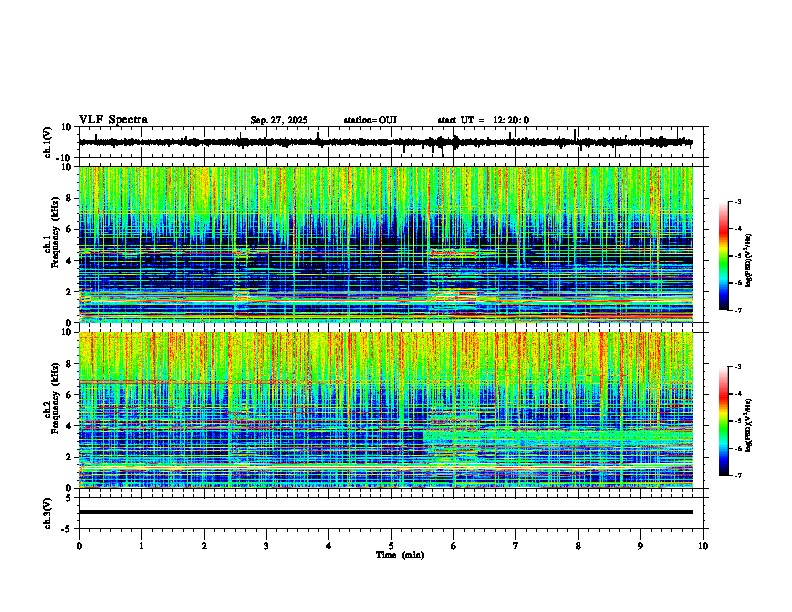Click the "4" kHz tick on ch.2 spectrogram
The image size is (792, 612).
[x=70, y=426]
